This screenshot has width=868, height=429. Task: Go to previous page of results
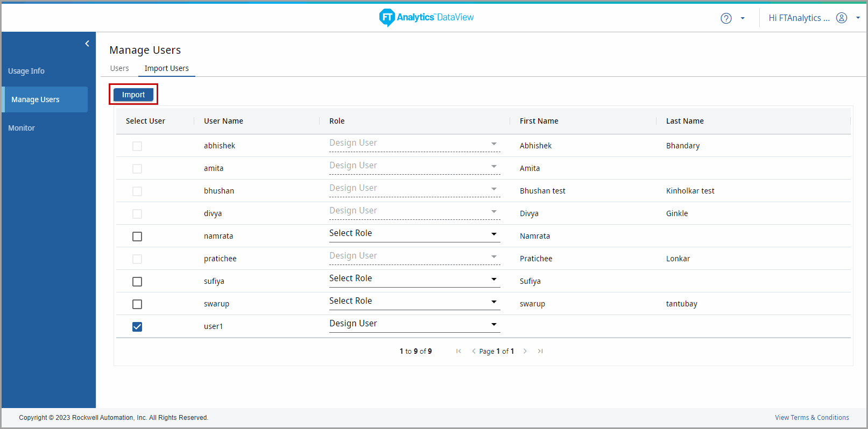click(474, 351)
